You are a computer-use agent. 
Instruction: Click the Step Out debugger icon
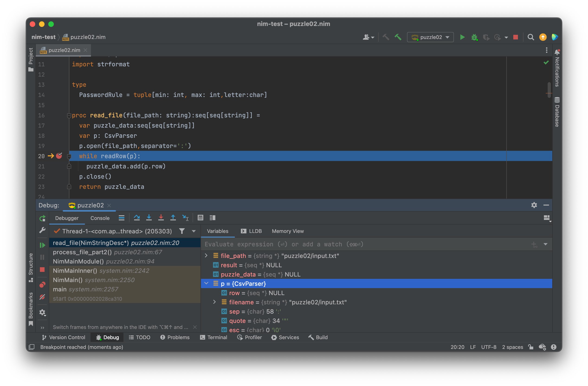[173, 218]
